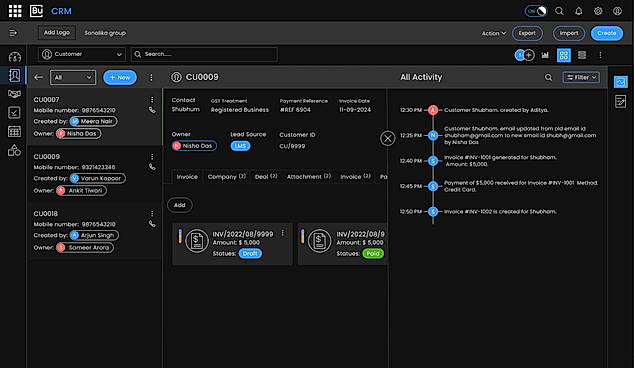
Task: Open the contacts sidebar icon
Action: [x=15, y=75]
